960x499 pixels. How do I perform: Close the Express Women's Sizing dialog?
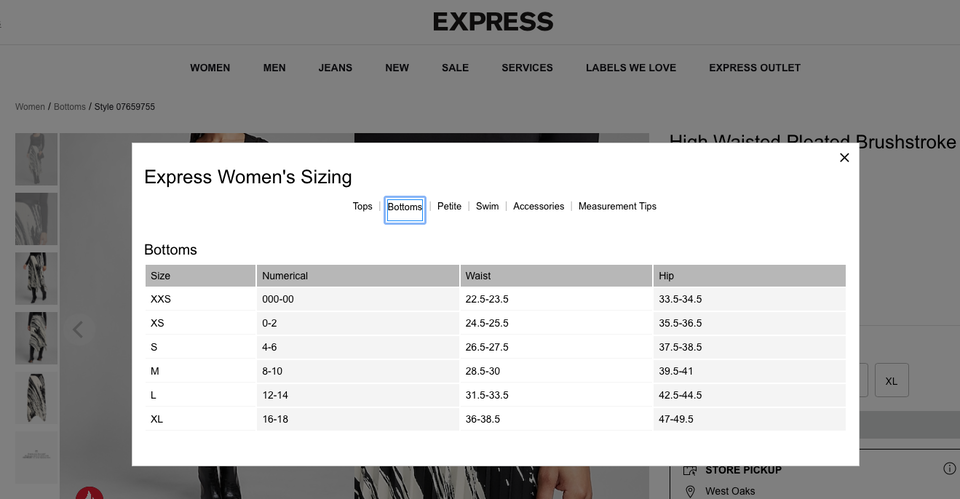(844, 158)
